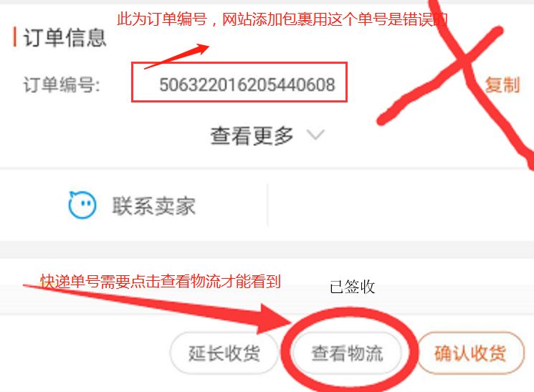Click the red annotation about 订单编号 being wrong
Screen dimensions: 534x392
[282, 19]
